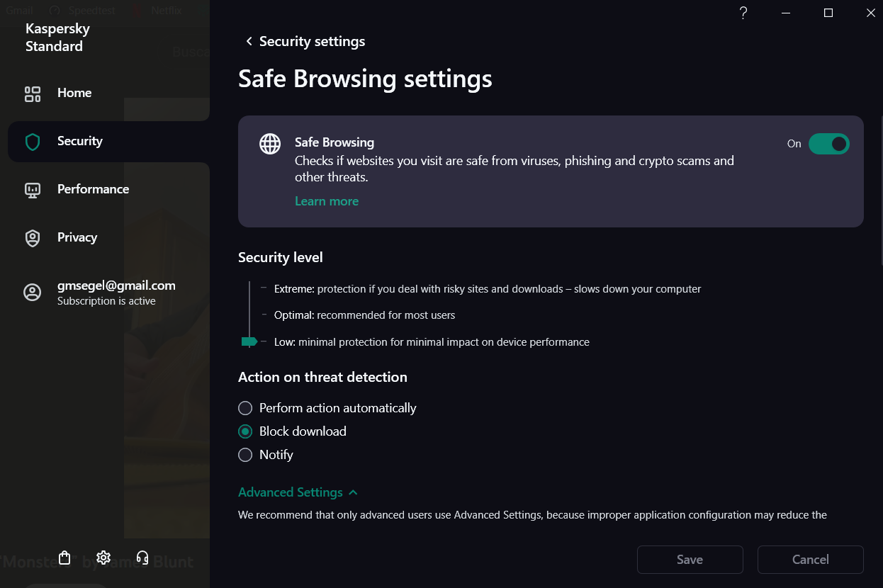
Task: Click the Safe Browsing settings heading
Action: pyautogui.click(x=365, y=78)
